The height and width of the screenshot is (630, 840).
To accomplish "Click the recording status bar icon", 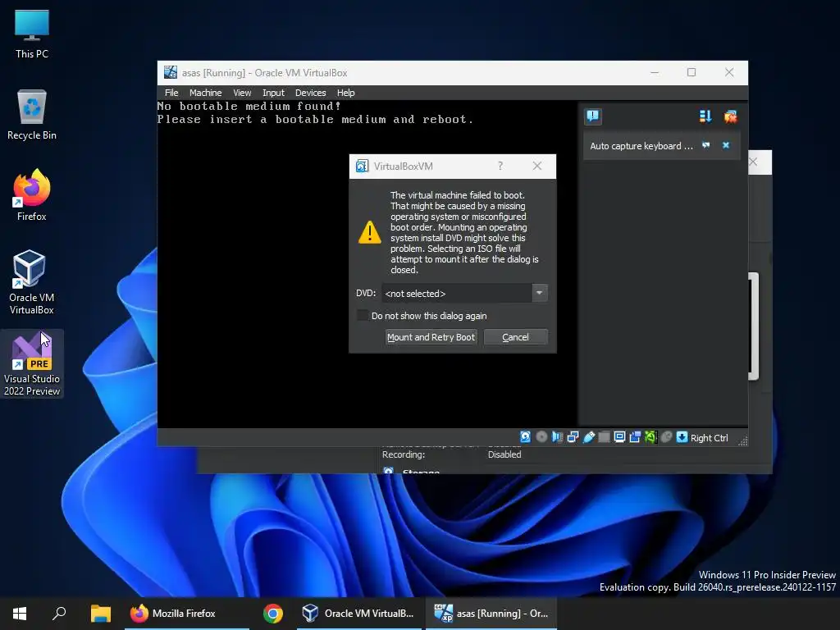I will coord(635,437).
